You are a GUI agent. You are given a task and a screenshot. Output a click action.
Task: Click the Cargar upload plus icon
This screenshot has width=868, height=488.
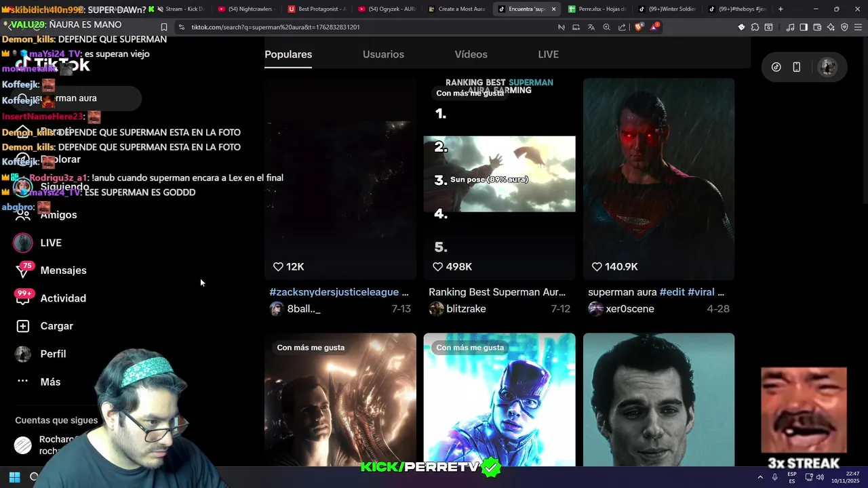23,326
